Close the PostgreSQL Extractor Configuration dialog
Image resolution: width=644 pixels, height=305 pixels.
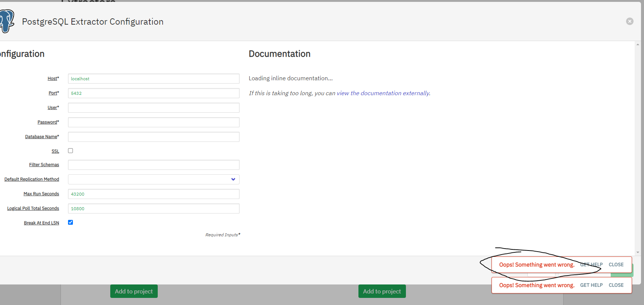click(x=630, y=21)
